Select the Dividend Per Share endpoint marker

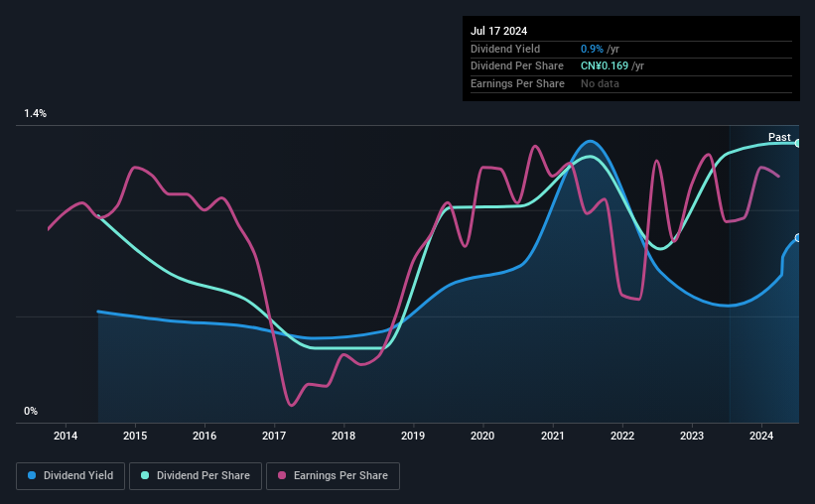(x=798, y=143)
